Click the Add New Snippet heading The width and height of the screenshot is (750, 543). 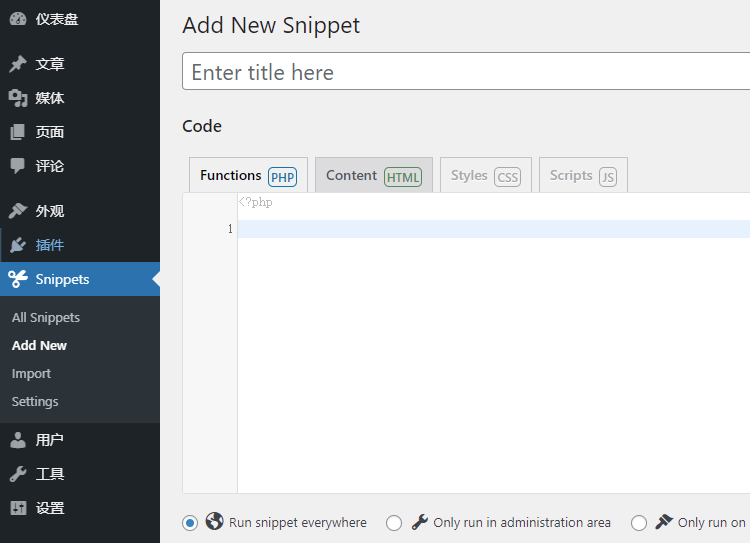(271, 25)
